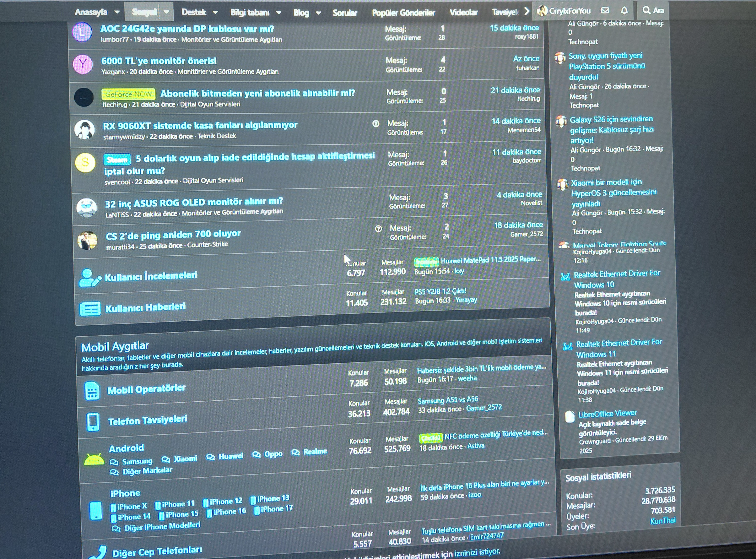Expand the Anasayfa dropdown arrow
The width and height of the screenshot is (756, 559).
(x=117, y=12)
